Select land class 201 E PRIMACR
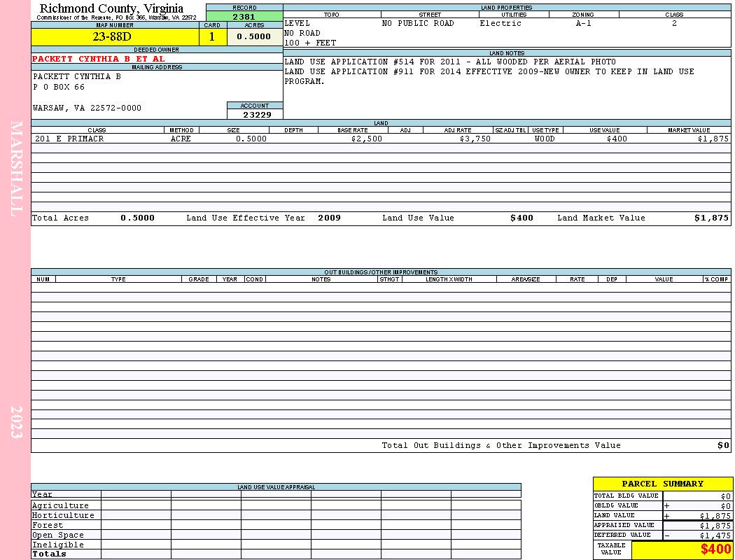 [x=69, y=139]
